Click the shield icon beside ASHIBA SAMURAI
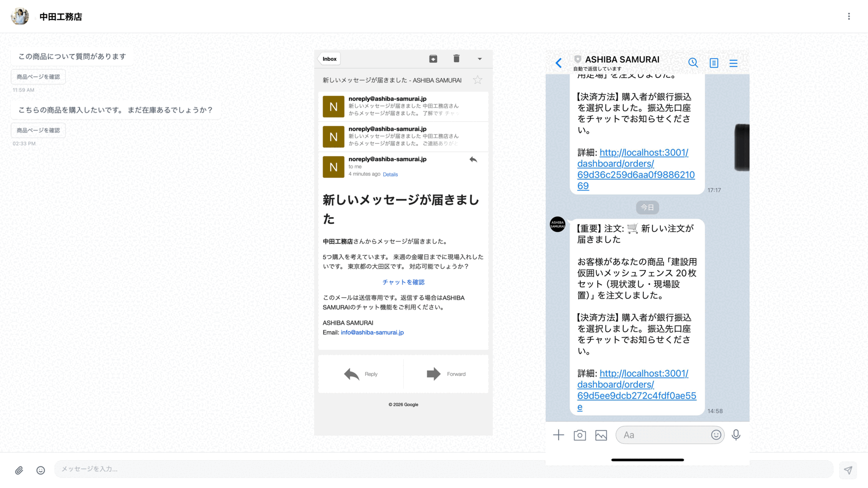Viewport: 868px width, 488px height. coord(577,59)
